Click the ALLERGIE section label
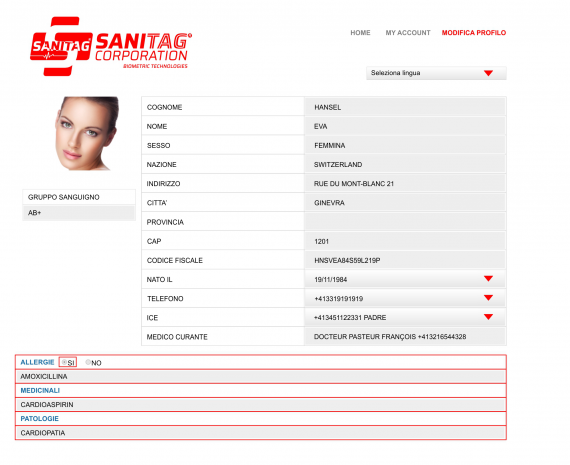Viewport: 570px width, 465px height. 37,362
